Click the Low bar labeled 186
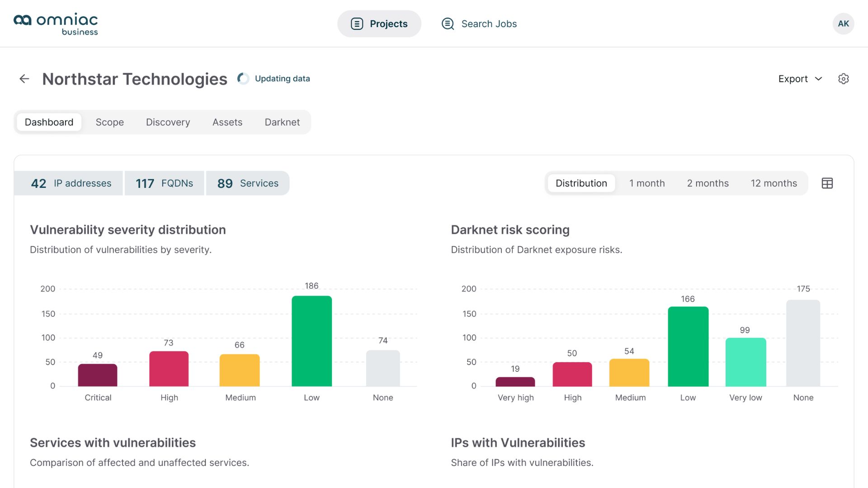868x488 pixels. point(311,341)
